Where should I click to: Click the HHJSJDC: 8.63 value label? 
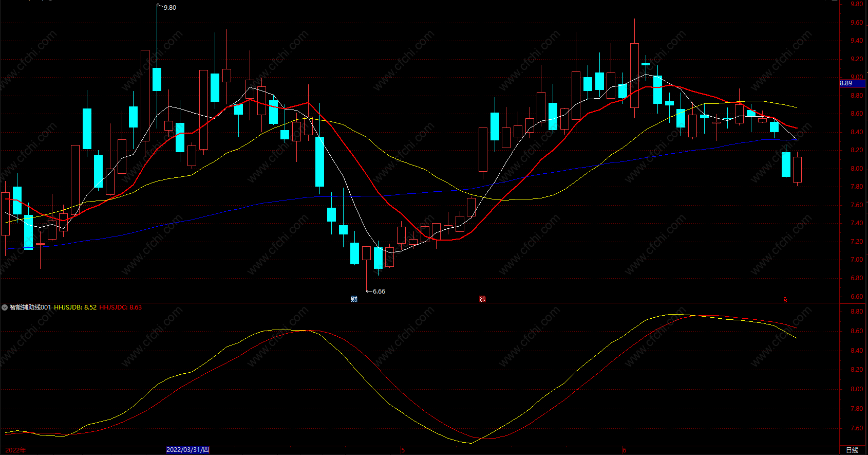tap(121, 307)
